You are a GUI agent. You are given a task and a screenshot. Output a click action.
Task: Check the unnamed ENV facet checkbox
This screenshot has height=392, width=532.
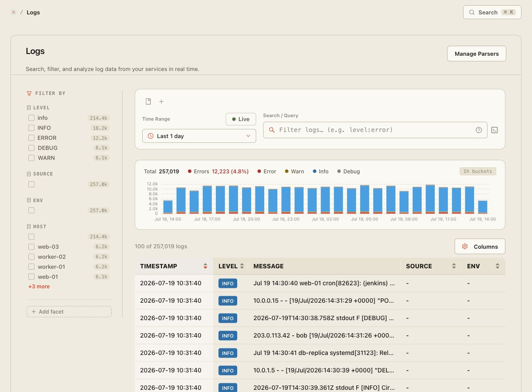31,210
